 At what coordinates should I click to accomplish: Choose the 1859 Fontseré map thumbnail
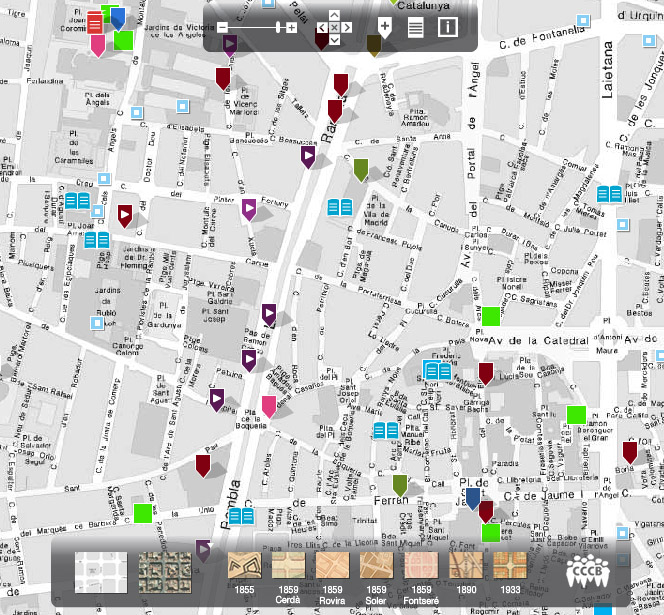click(421, 571)
